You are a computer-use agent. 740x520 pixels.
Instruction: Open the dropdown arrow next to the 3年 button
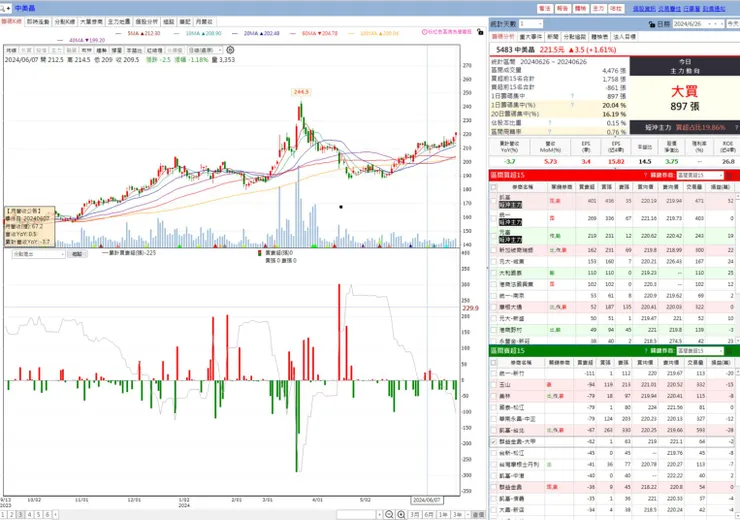[x=468, y=514]
